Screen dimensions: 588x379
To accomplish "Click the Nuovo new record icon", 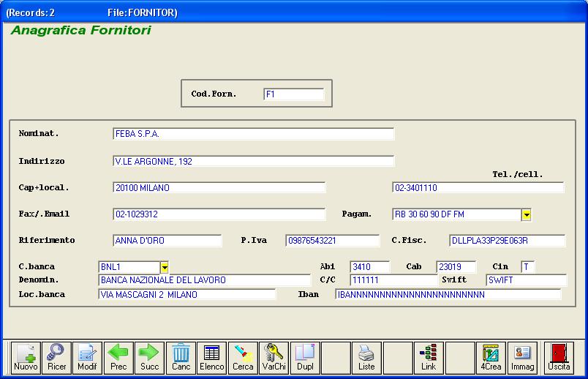I will click(26, 358).
